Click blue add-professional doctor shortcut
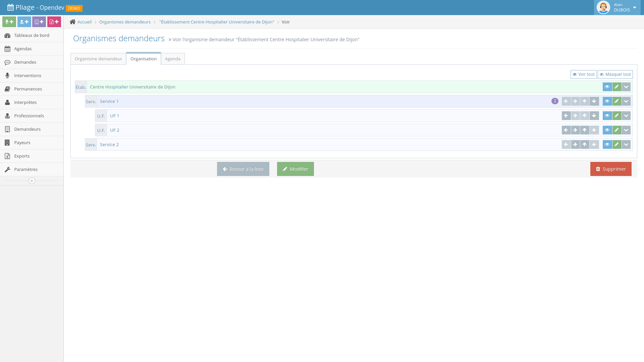Image resolution: width=644 pixels, height=362 pixels. coord(24,22)
